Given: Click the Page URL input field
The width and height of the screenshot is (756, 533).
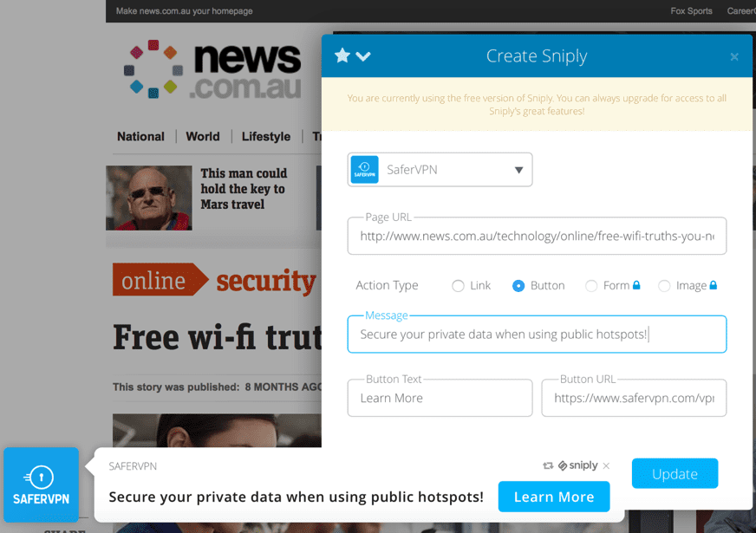Looking at the screenshot, I should [537, 236].
